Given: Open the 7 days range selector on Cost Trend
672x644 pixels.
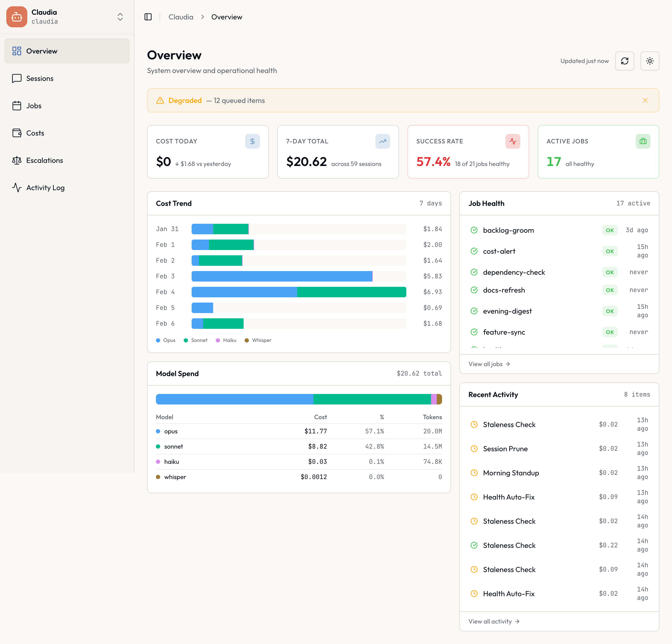Looking at the screenshot, I should coord(431,203).
